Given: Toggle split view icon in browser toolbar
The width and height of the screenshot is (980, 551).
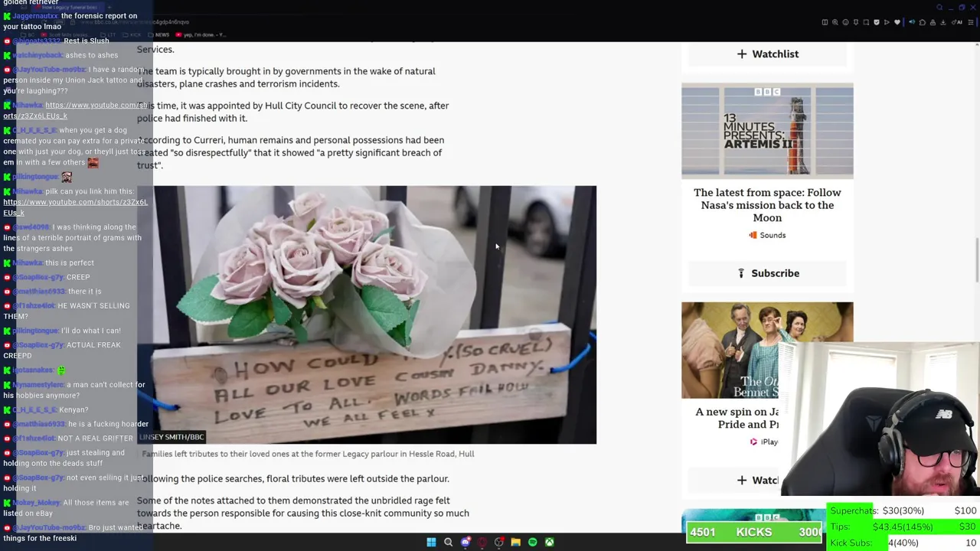Looking at the screenshot, I should tap(825, 22).
